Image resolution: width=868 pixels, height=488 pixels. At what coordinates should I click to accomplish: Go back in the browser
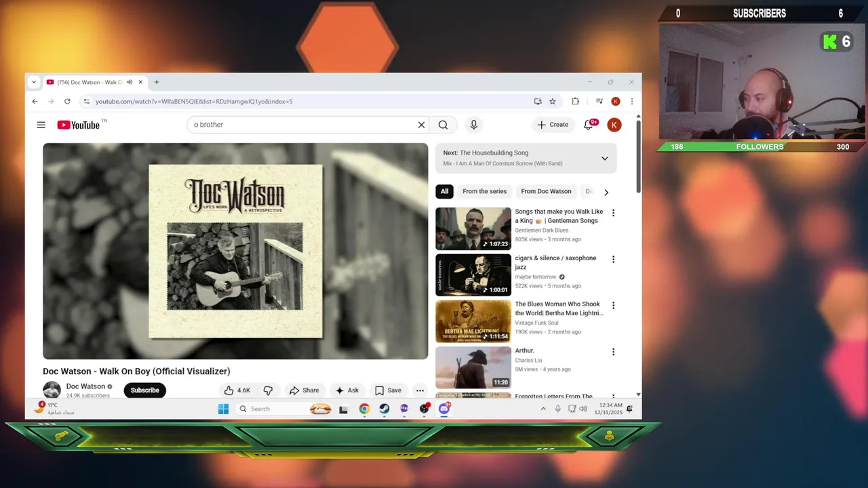click(35, 102)
